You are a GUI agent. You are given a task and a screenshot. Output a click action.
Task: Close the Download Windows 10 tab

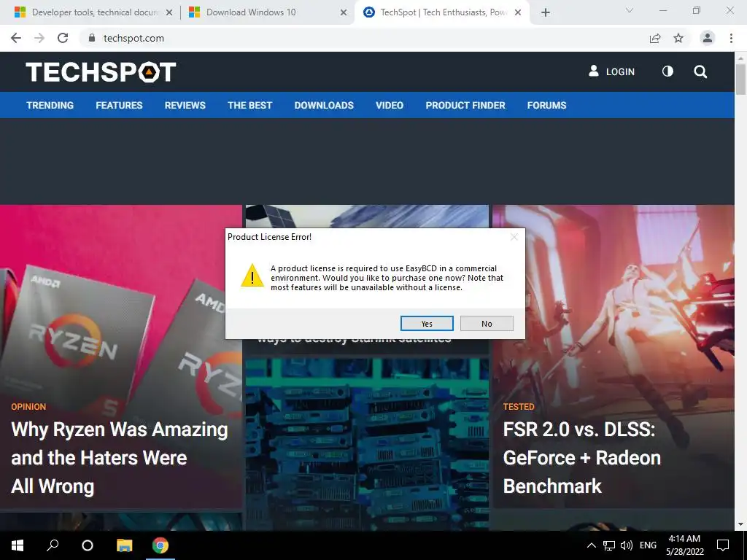pyautogui.click(x=344, y=12)
